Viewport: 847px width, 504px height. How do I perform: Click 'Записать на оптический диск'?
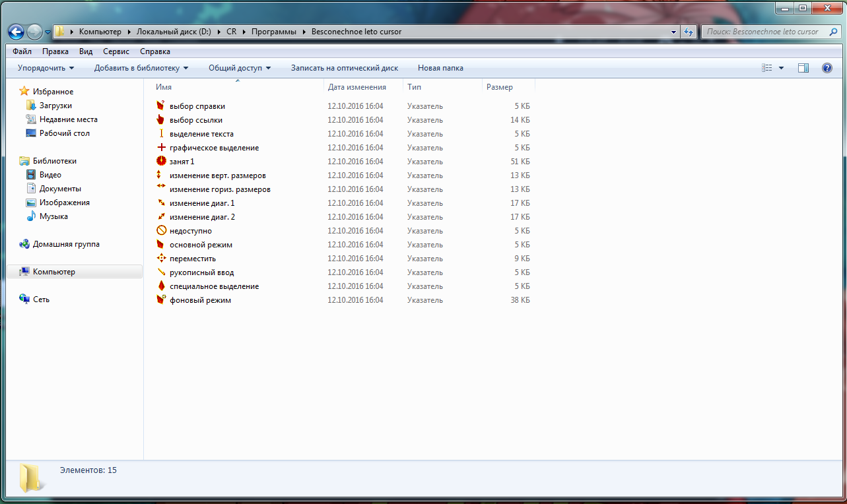tap(345, 68)
